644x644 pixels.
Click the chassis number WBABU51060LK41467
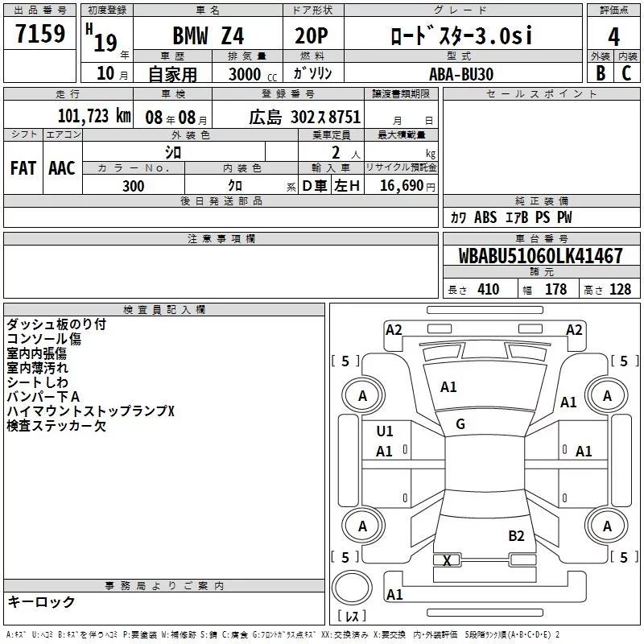541,256
